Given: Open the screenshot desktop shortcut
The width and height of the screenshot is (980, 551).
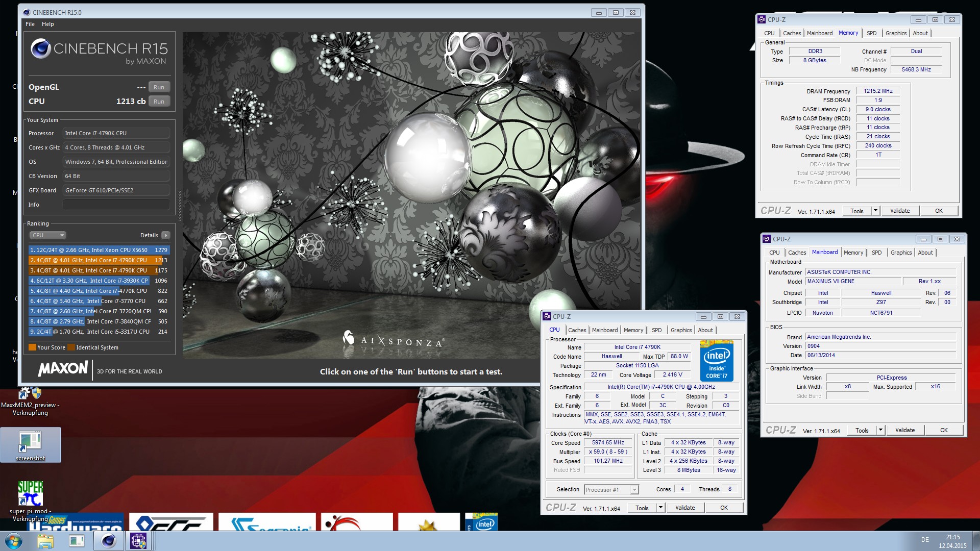Looking at the screenshot, I should pos(31,445).
